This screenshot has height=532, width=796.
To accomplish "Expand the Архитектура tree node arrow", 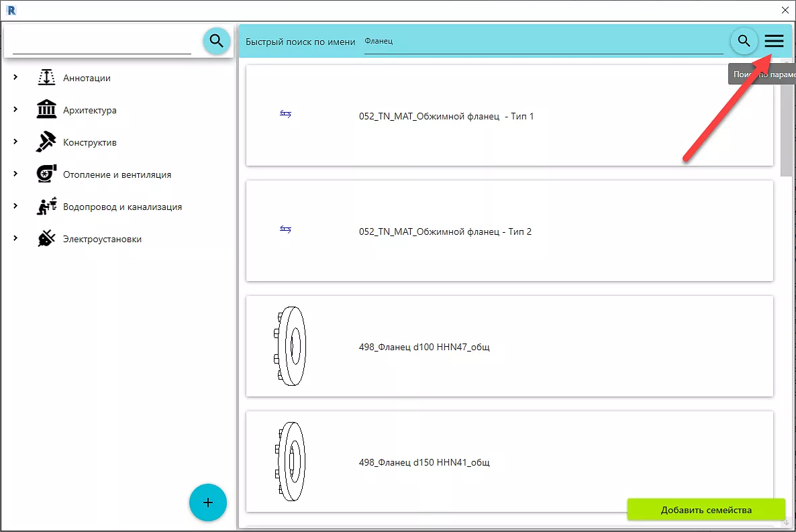I will (x=15, y=110).
